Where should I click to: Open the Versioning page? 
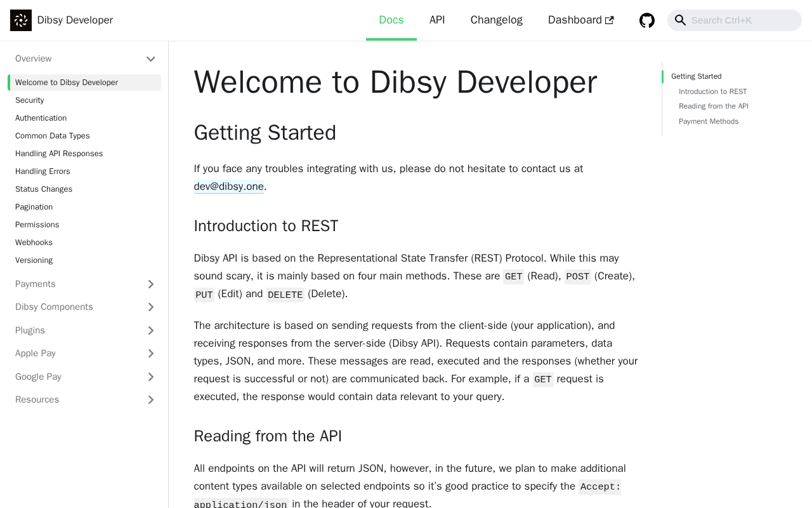[x=84, y=260]
